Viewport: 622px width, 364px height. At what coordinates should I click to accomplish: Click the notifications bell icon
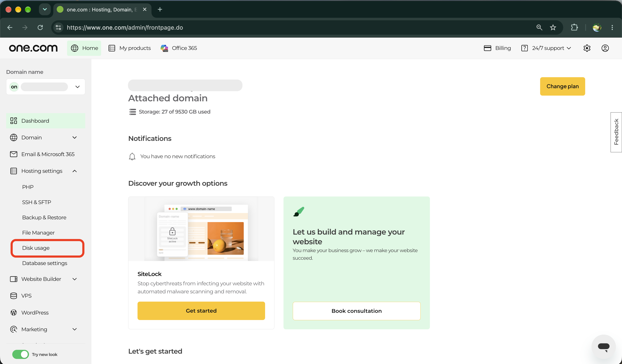[132, 157]
